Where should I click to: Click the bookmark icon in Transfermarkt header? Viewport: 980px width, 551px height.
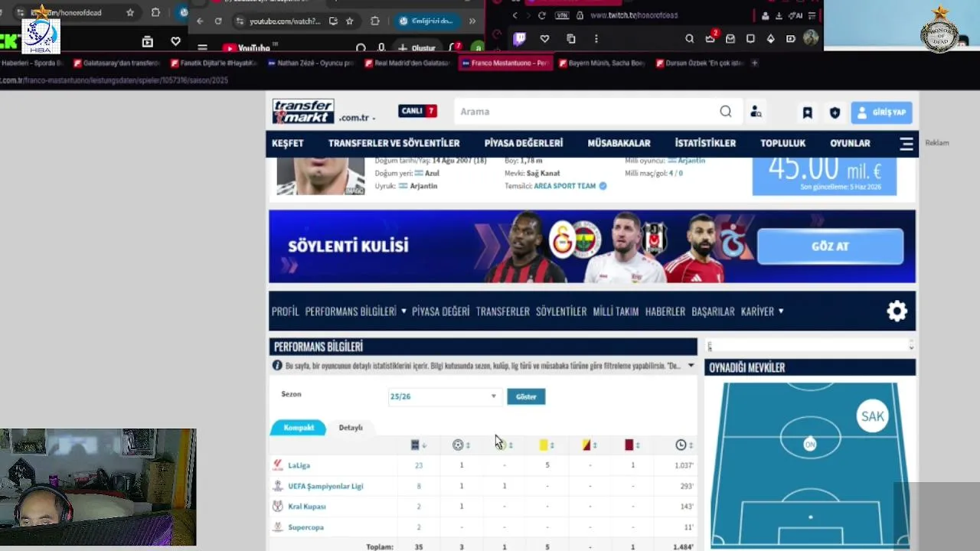click(x=807, y=112)
